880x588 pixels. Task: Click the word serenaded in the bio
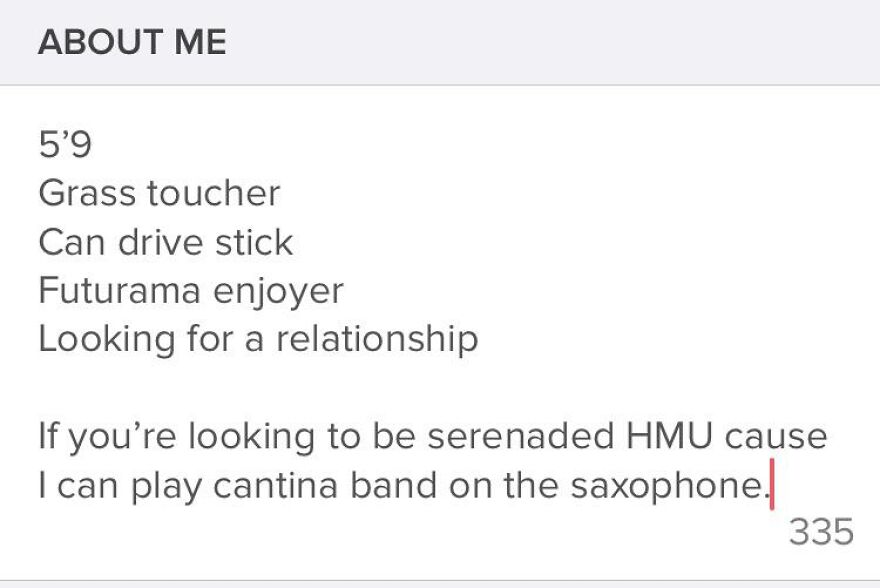tap(521, 436)
